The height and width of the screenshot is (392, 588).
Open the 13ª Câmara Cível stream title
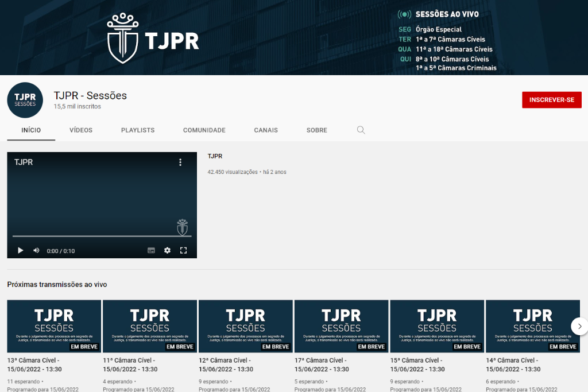[x=34, y=364]
